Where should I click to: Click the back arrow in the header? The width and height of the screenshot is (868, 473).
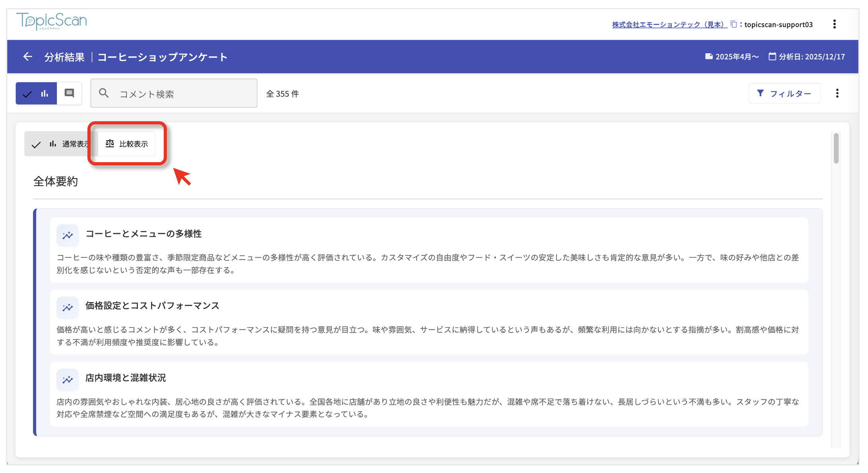coord(27,57)
